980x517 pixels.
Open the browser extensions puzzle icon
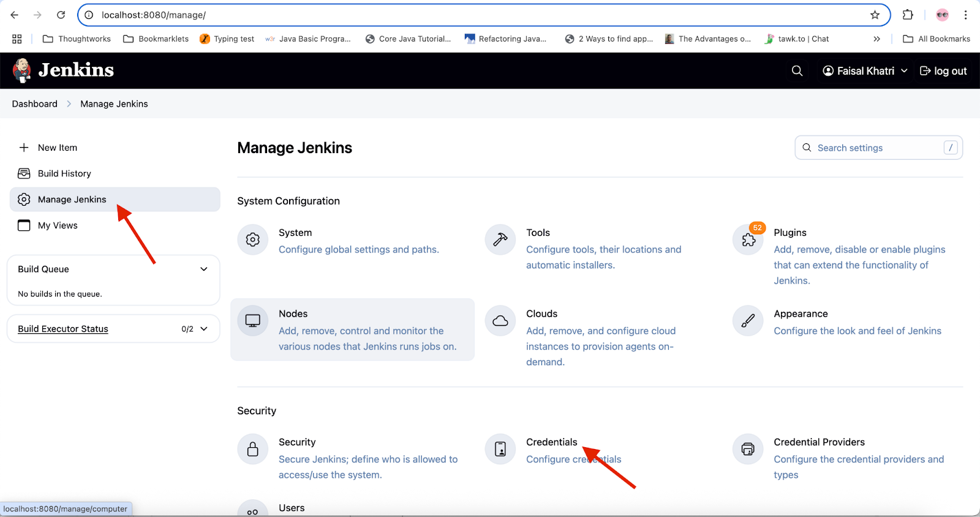pos(908,15)
